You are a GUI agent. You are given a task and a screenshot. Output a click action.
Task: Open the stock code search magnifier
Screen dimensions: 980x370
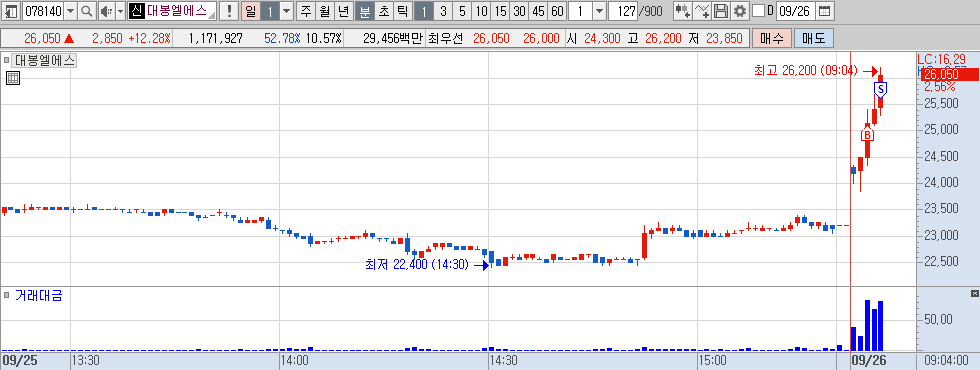click(86, 11)
